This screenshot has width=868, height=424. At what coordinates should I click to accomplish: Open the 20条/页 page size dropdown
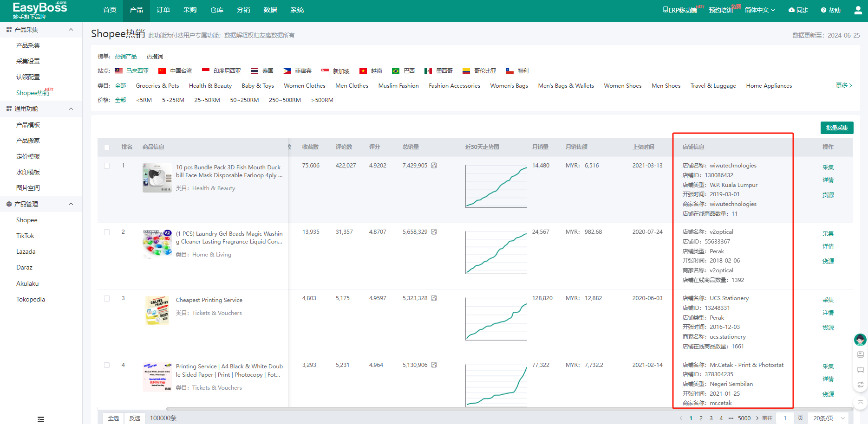coord(828,418)
